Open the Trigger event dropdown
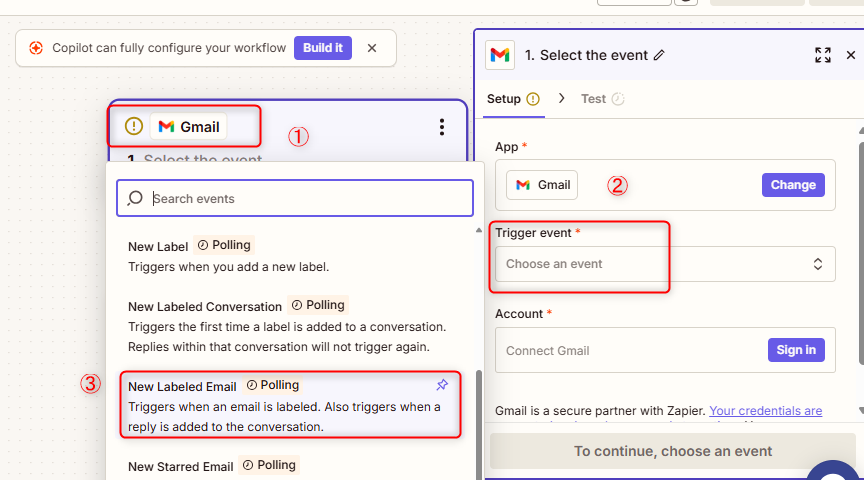 [x=664, y=264]
